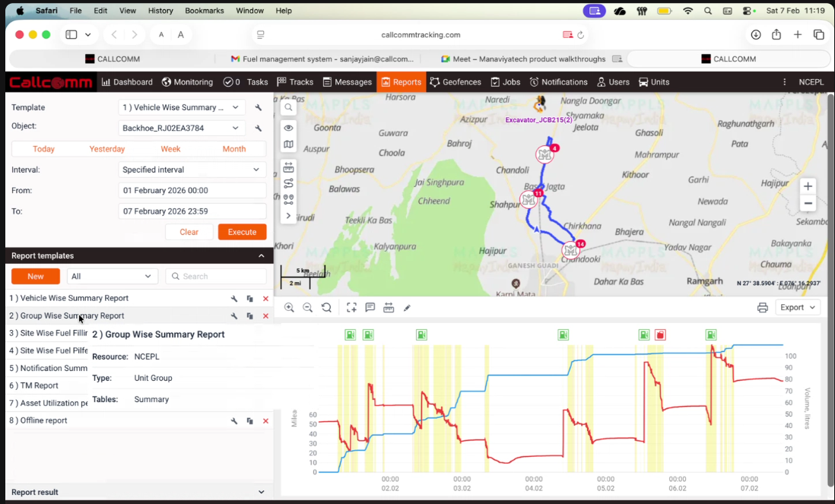Select the pencil annotation tool on report toolbar

point(407,307)
